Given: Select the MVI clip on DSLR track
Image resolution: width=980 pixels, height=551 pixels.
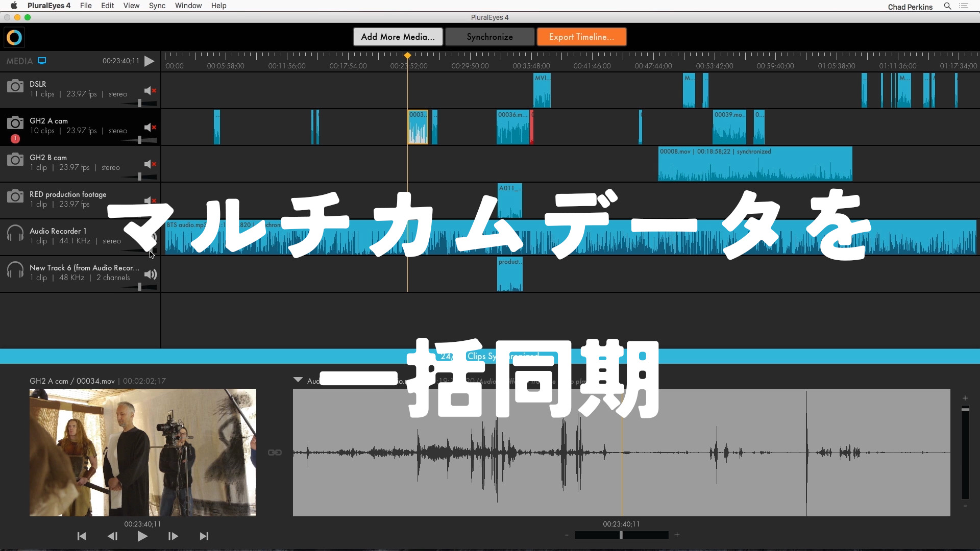Looking at the screenshot, I should coord(542,90).
